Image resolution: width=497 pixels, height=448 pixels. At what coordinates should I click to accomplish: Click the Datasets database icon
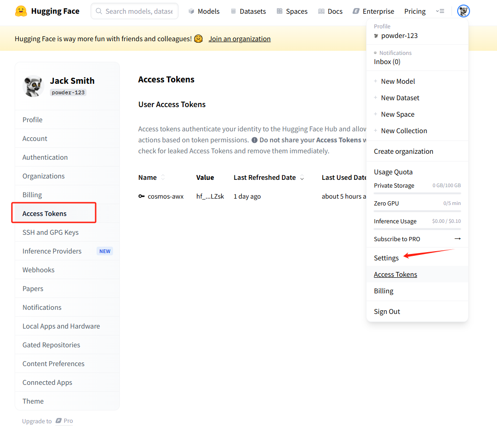[233, 11]
